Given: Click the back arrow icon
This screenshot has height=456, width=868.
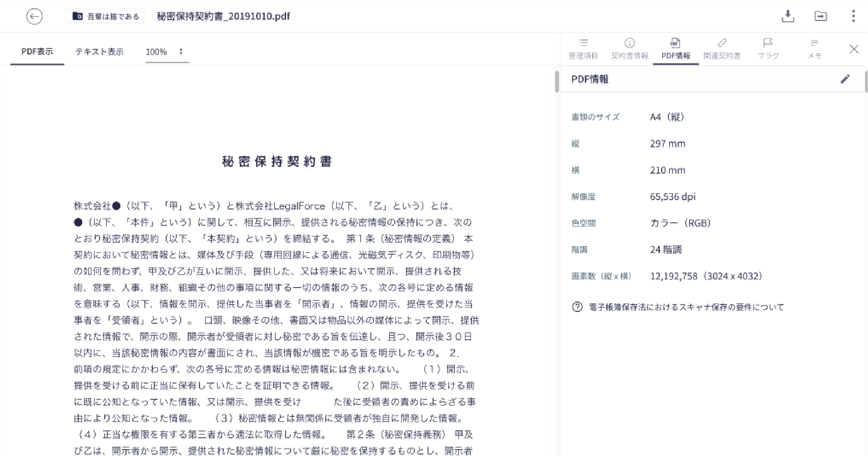Looking at the screenshot, I should (x=34, y=17).
